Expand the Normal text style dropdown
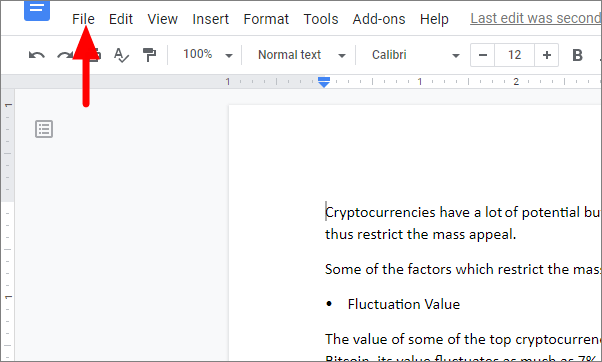The image size is (602, 362). [x=301, y=55]
